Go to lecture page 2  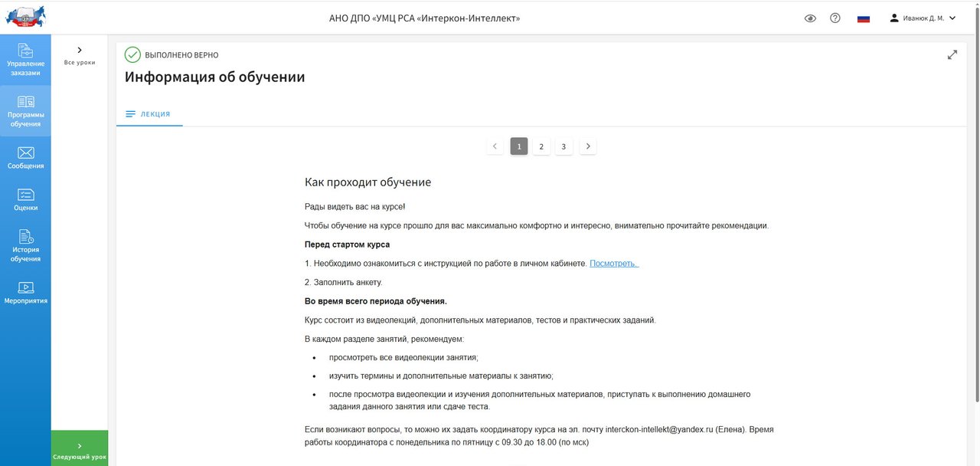click(x=541, y=146)
